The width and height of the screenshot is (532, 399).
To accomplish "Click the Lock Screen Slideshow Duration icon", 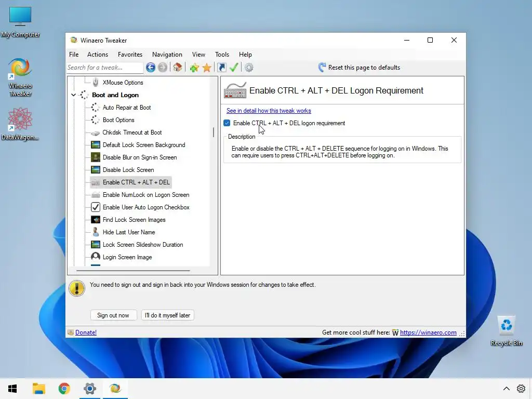I will coord(96,245).
